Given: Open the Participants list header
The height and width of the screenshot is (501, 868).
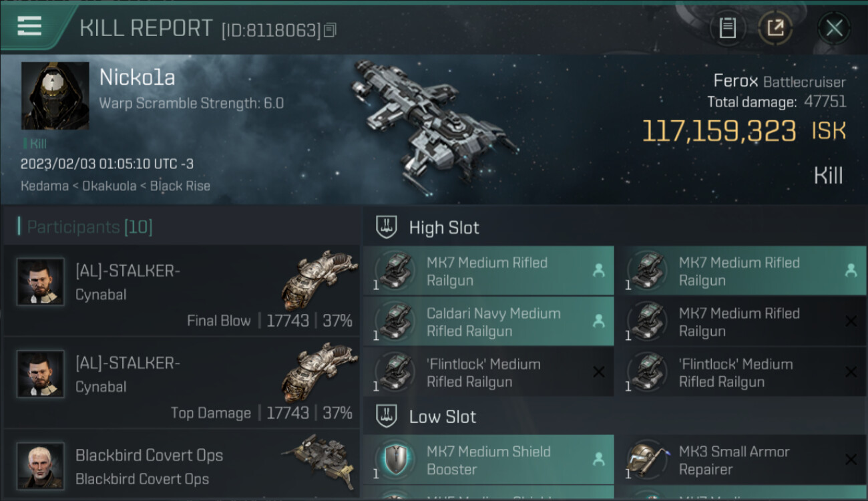Looking at the screenshot, I should 89,227.
